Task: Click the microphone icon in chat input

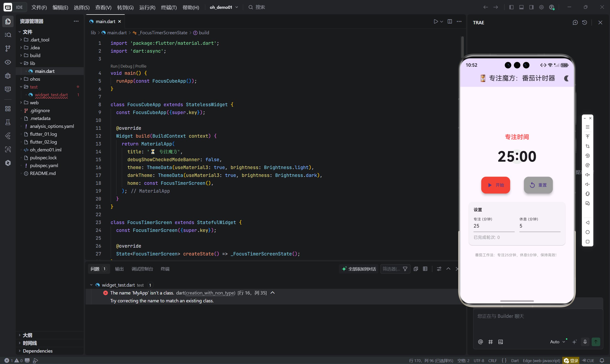Action: point(585,342)
